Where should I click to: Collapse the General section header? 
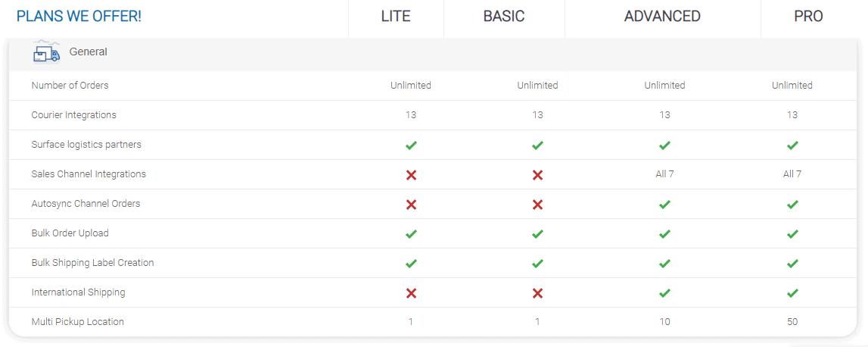point(89,52)
